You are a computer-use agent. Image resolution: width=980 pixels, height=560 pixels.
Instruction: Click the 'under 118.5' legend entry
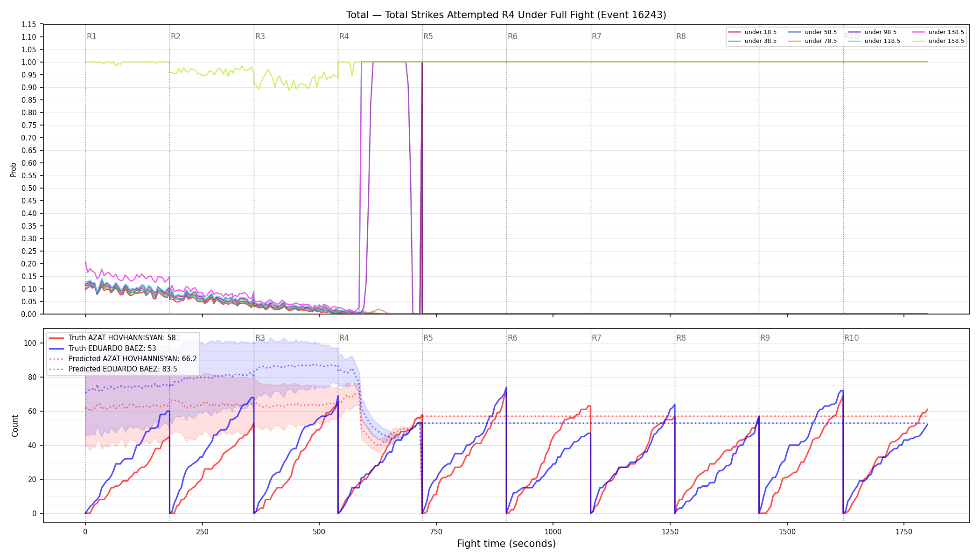875,41
